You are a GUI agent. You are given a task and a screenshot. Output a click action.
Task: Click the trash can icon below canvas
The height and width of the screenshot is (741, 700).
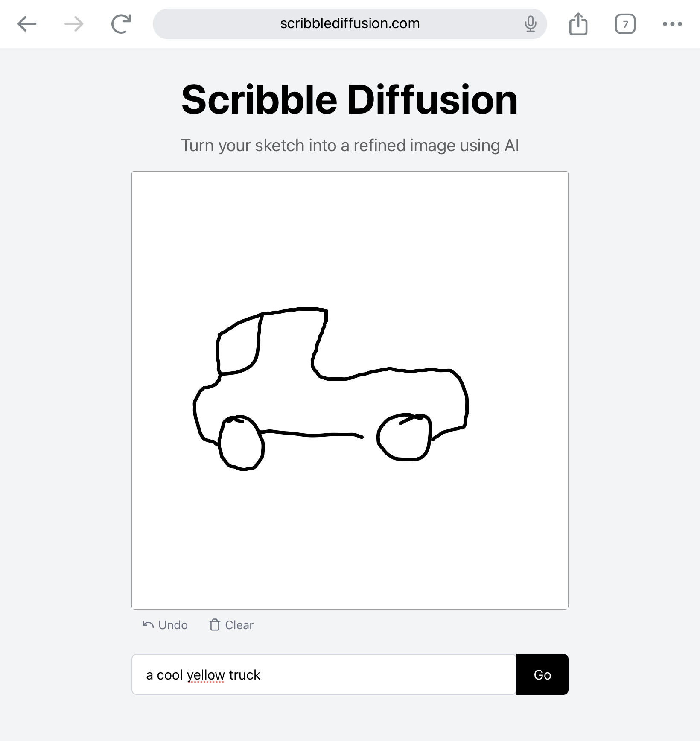coord(215,625)
